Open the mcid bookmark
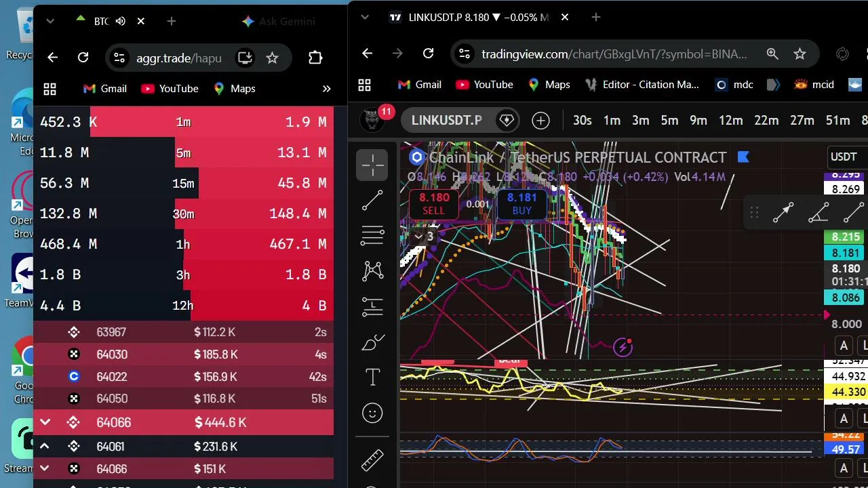Viewport: 868px width, 488px height. point(814,85)
